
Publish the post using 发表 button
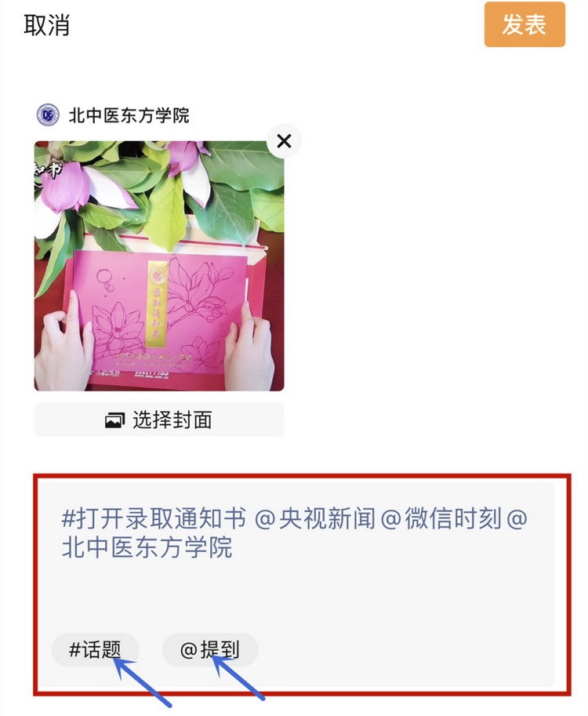pyautogui.click(x=524, y=24)
